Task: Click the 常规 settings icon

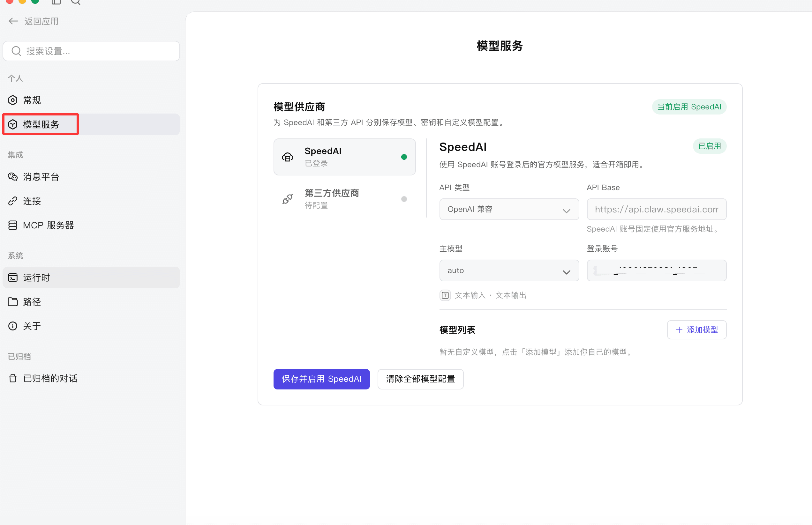Action: (13, 100)
